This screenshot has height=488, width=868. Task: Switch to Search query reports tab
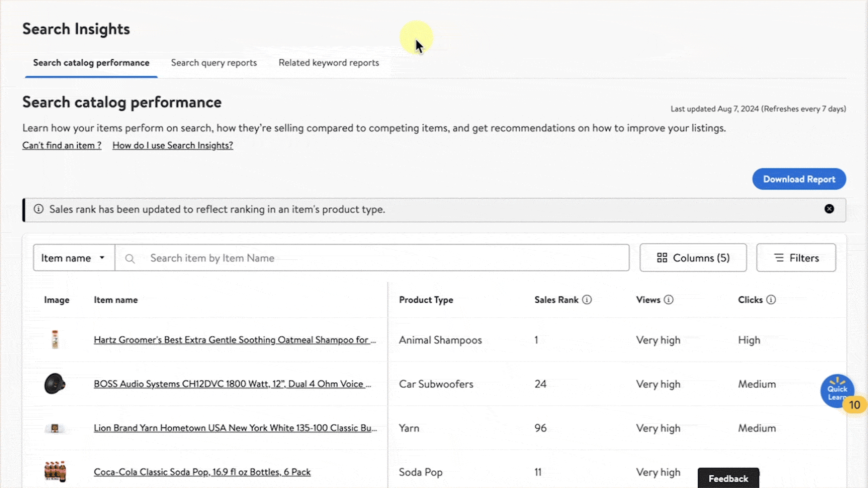pyautogui.click(x=214, y=63)
